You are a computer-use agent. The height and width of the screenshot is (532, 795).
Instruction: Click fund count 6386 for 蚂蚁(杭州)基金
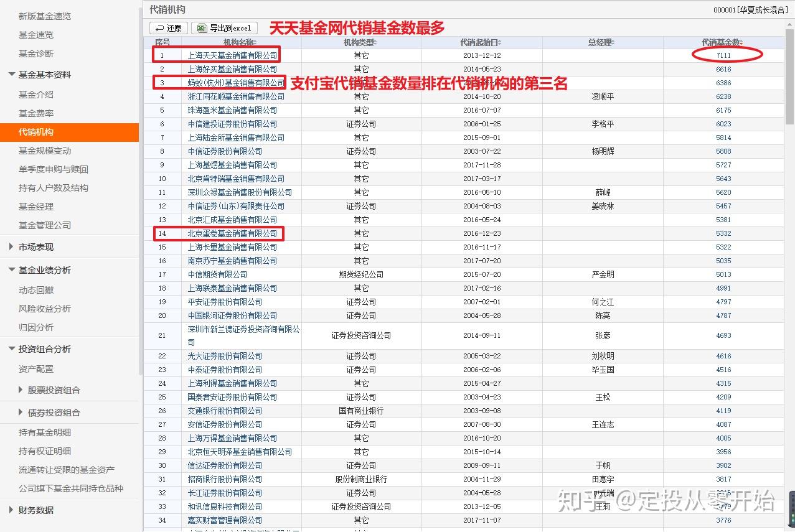coord(723,83)
